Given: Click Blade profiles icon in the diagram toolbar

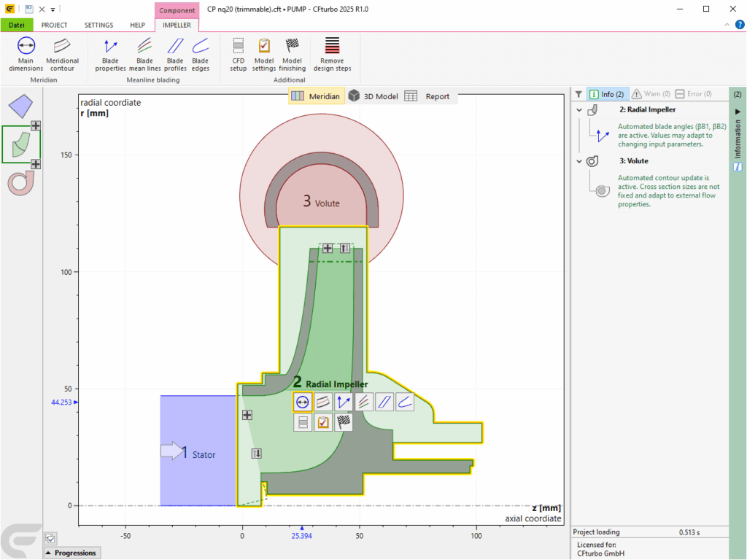Looking at the screenshot, I should tap(384, 402).
